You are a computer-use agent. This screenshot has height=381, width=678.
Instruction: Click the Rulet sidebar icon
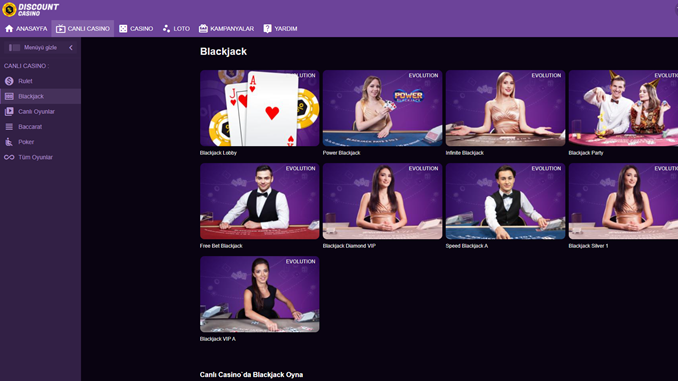pos(9,81)
